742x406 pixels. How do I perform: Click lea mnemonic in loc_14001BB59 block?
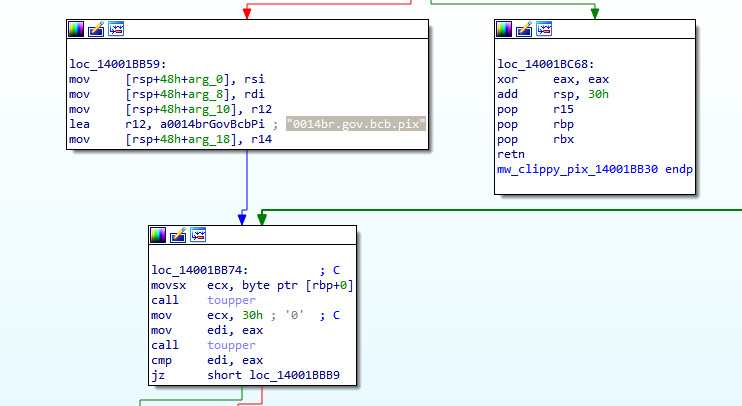(x=80, y=124)
